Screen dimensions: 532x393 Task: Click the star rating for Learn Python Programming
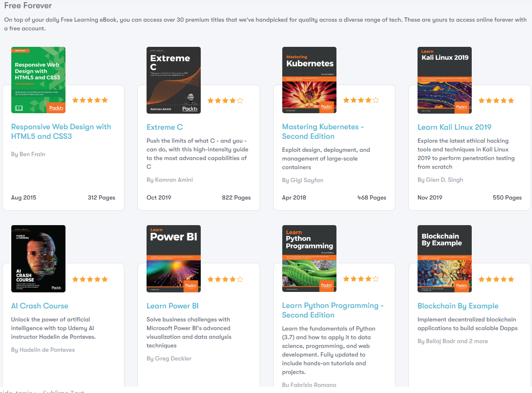point(361,279)
